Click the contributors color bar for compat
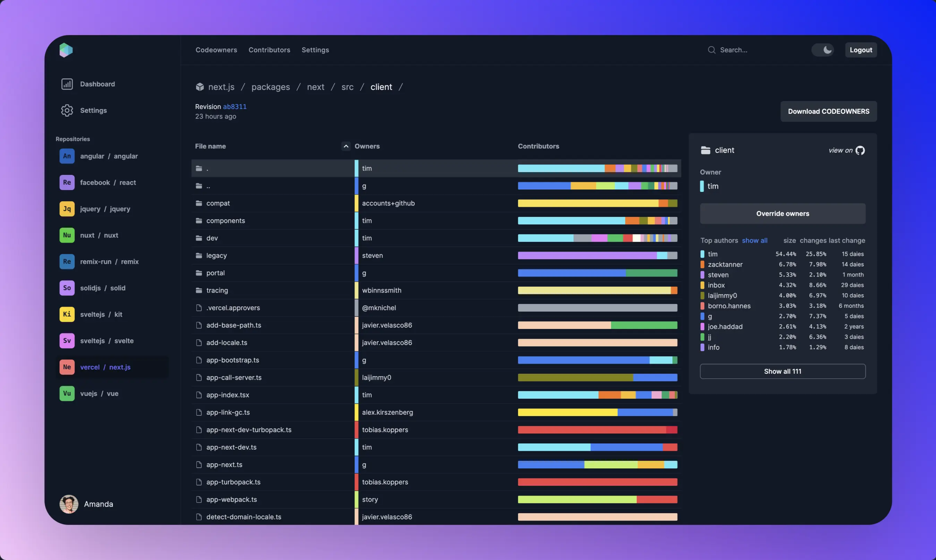936x560 pixels. (598, 203)
